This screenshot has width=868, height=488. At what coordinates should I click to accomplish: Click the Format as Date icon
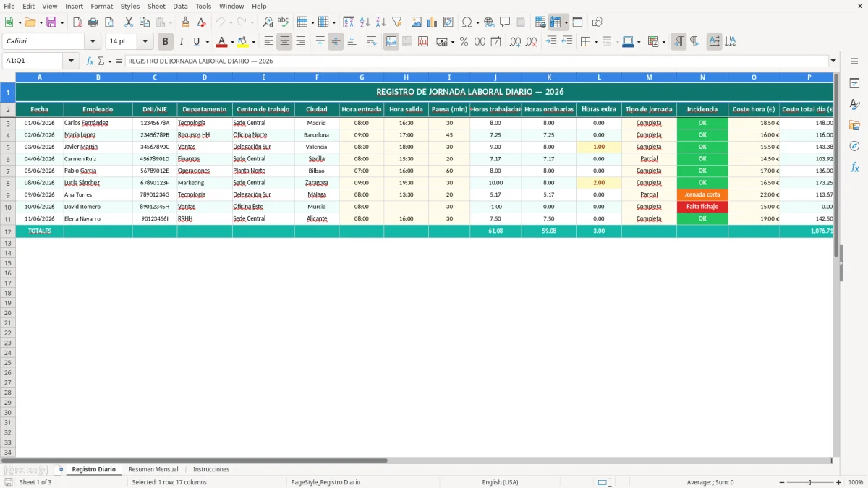[495, 42]
